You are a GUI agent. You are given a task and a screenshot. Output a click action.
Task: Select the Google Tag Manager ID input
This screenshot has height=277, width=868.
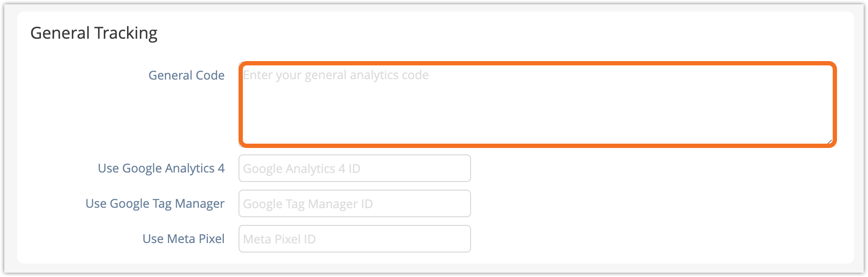coord(354,203)
